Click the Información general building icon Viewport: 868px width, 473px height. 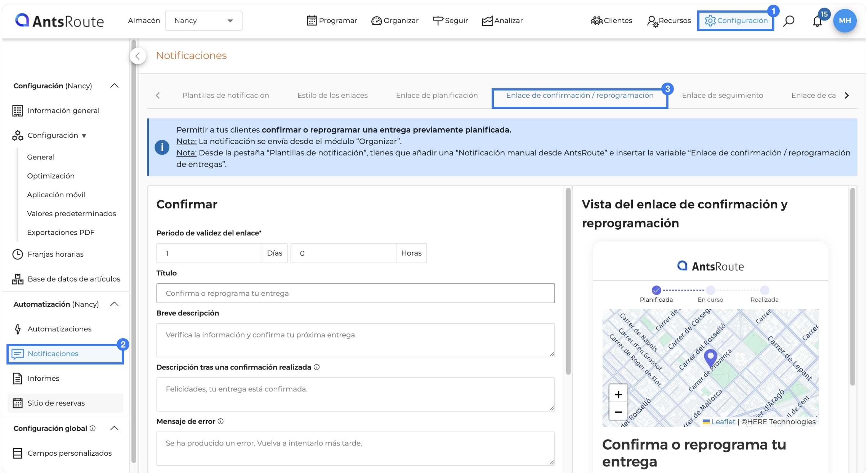[18, 111]
